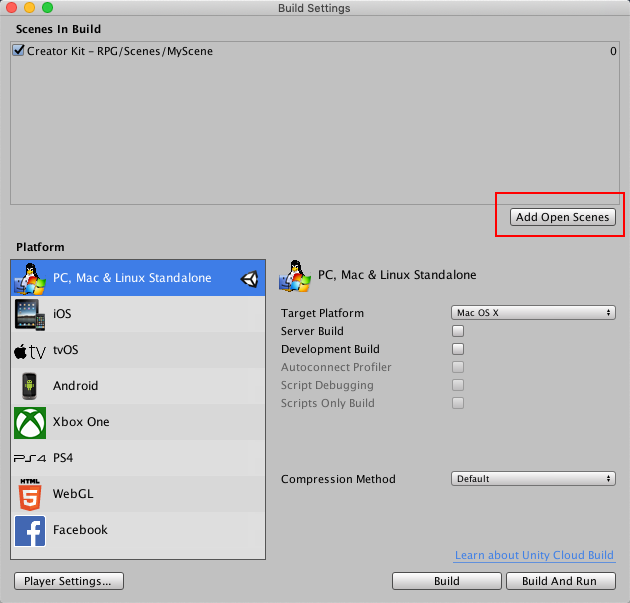Screen dimensions: 630x603
Task: Select the Android platform label
Action: pos(76,386)
